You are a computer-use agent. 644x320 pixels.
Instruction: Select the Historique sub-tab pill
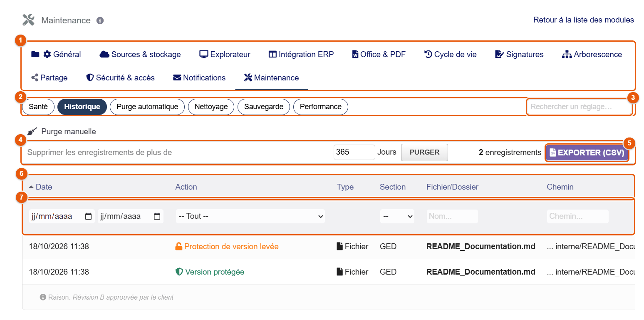82,107
